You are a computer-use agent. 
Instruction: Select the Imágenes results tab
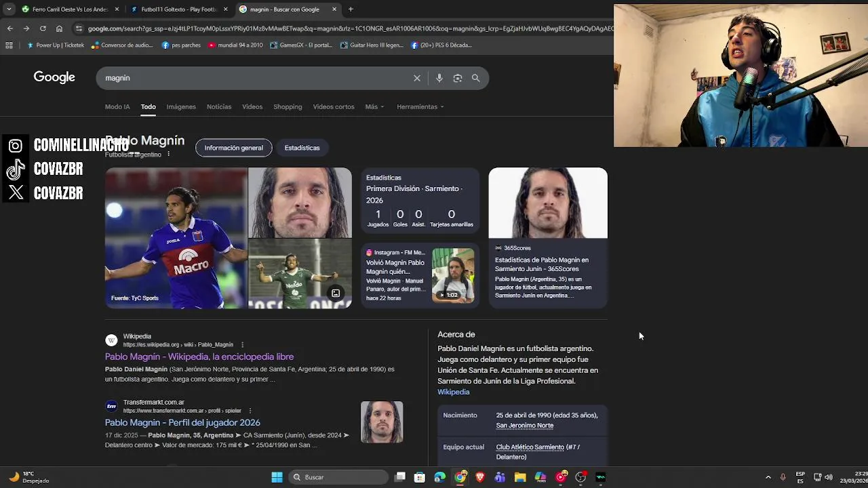(181, 106)
